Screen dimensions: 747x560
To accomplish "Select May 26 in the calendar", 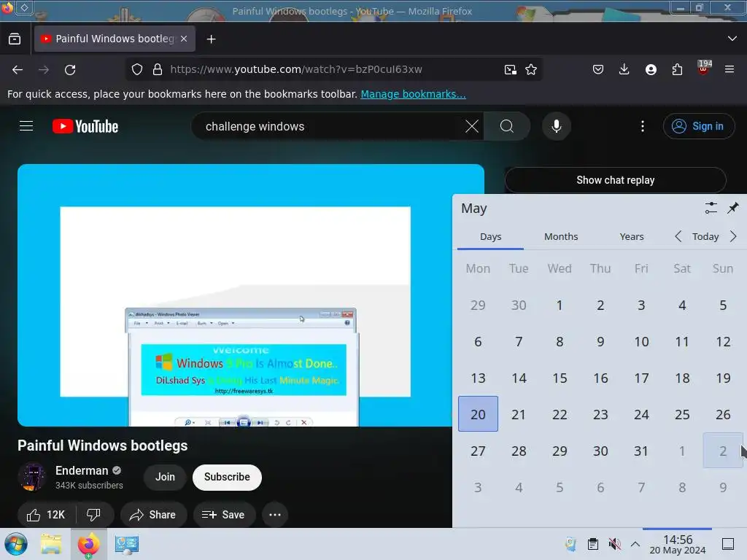I will tap(723, 414).
